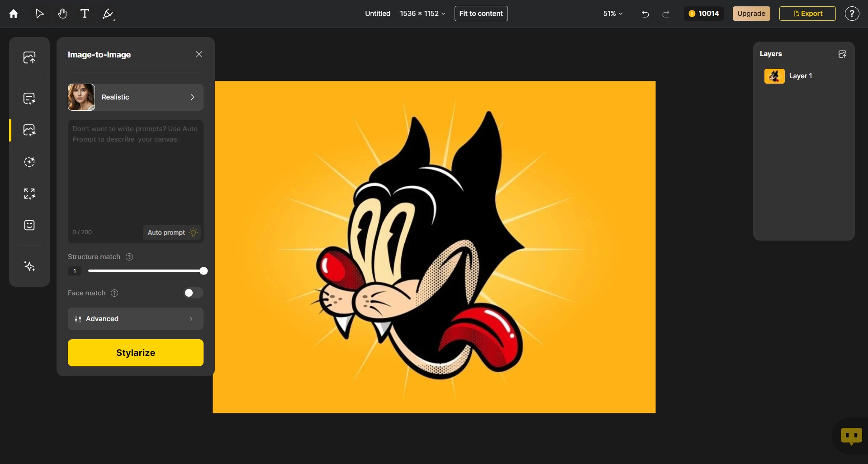The image size is (868, 464).
Task: Open the AI magic sparkle tool
Action: [x=29, y=266]
